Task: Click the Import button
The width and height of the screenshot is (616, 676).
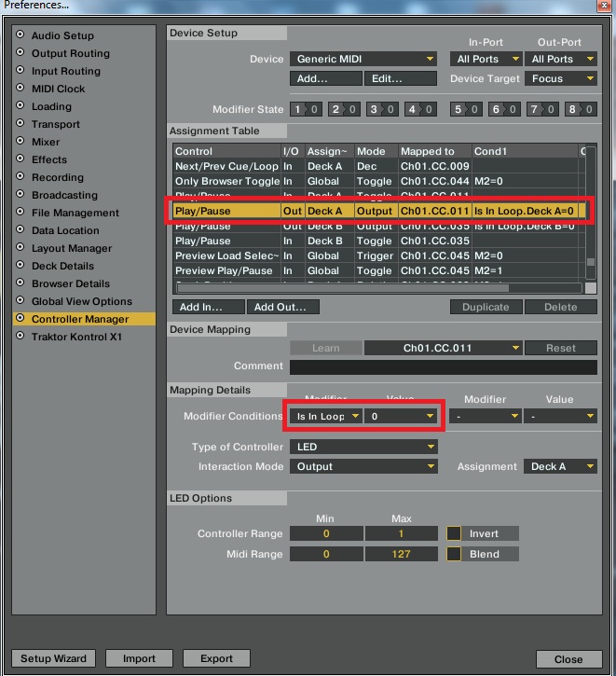Action: click(x=139, y=658)
